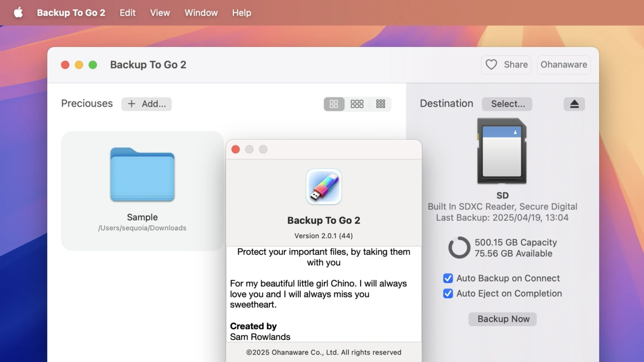Viewport: 644px width, 362px height.
Task: Open the Select... destination chooser
Action: point(507,104)
